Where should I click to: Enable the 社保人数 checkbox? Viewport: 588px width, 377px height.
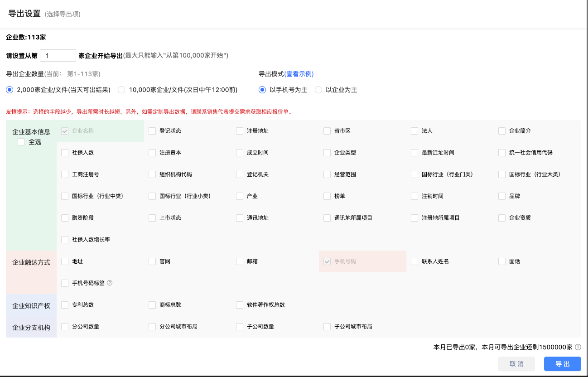65,153
